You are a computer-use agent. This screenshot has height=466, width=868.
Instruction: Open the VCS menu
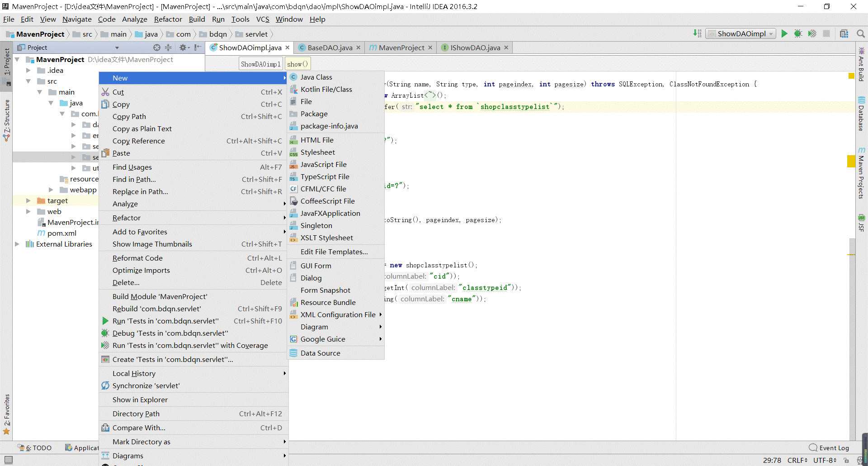(263, 19)
